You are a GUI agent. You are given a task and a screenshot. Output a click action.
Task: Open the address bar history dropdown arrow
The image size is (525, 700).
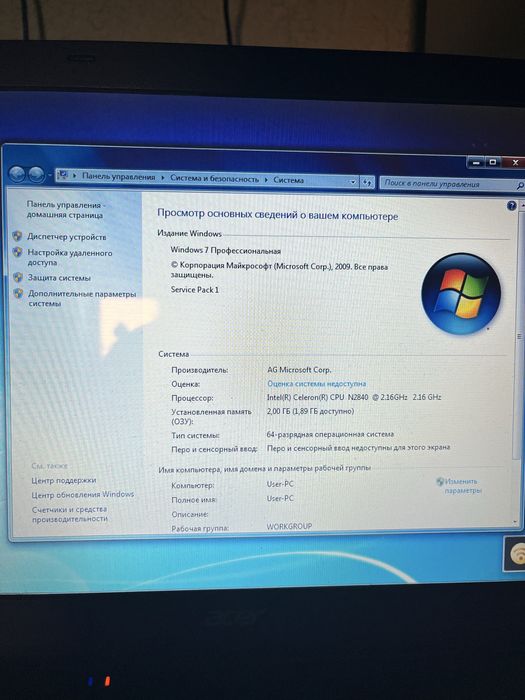[353, 182]
